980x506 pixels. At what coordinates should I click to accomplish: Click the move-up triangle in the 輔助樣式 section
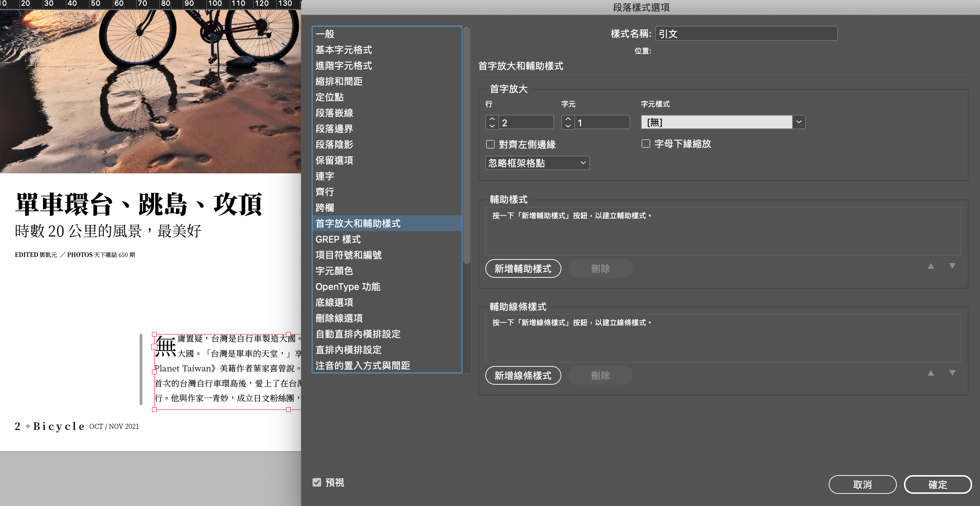tap(931, 266)
